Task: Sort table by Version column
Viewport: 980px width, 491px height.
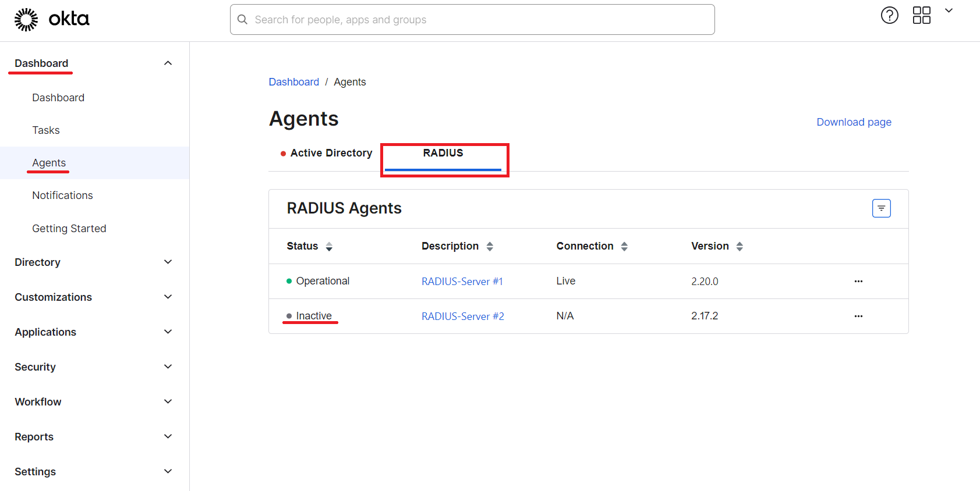Action: tap(740, 247)
